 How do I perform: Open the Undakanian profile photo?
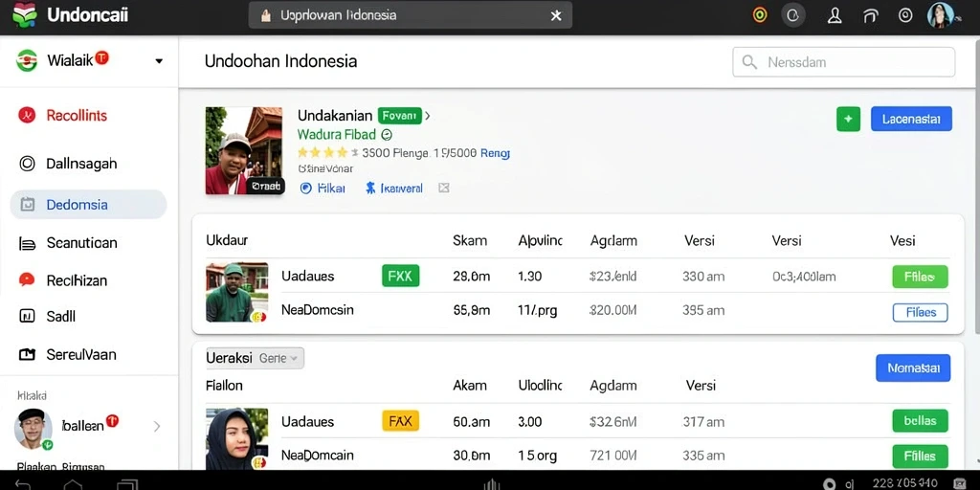(244, 150)
